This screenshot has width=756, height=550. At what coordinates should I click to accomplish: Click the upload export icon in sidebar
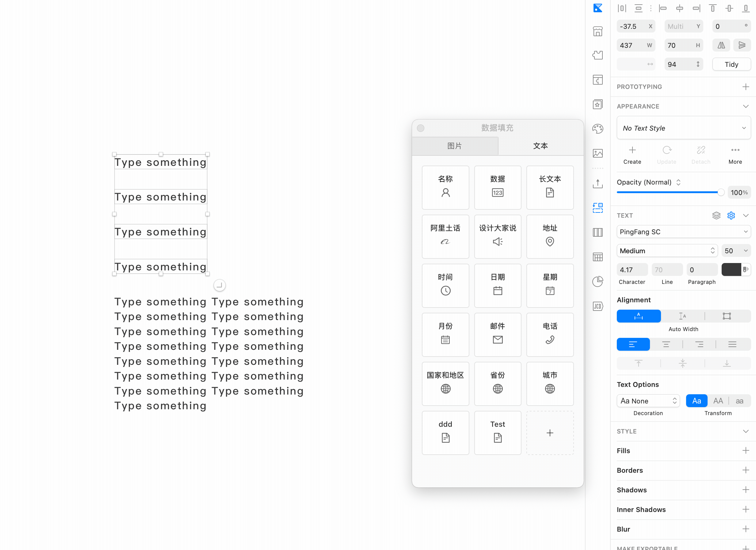coord(597,183)
